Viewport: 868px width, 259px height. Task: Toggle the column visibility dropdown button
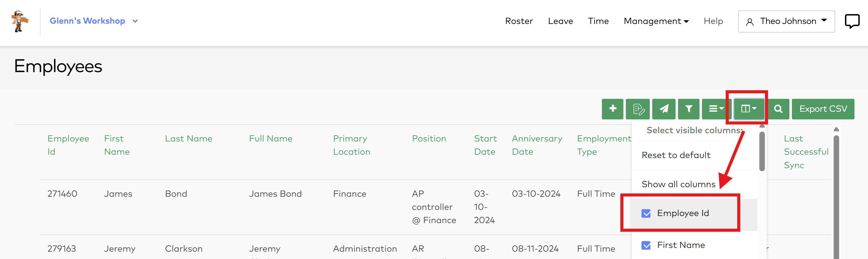point(749,109)
